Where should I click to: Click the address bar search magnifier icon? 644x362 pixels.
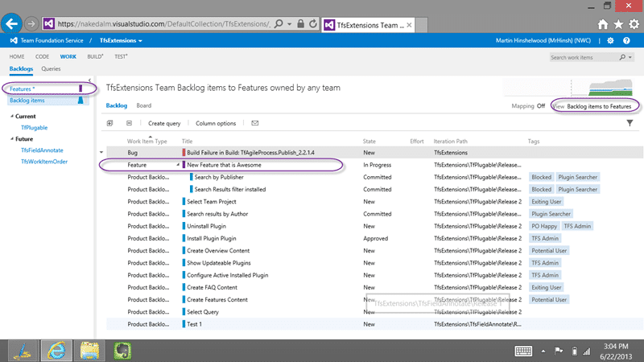(279, 24)
